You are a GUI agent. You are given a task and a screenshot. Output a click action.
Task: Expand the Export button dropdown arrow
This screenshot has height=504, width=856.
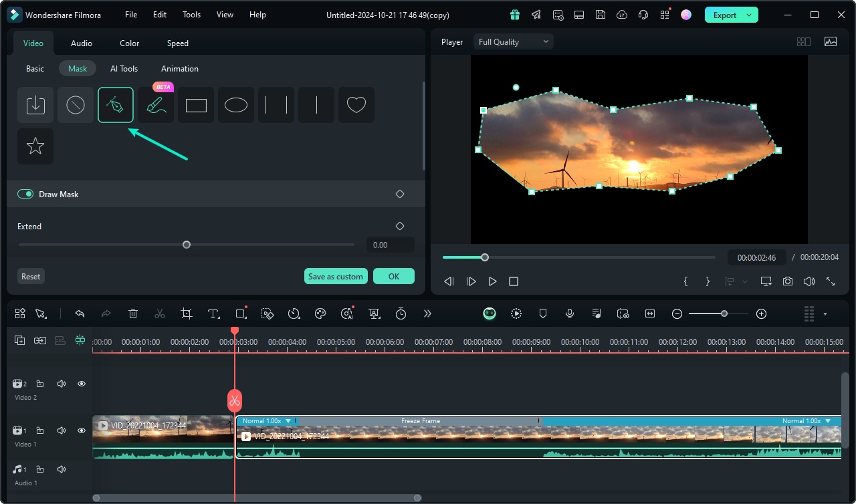pos(749,15)
